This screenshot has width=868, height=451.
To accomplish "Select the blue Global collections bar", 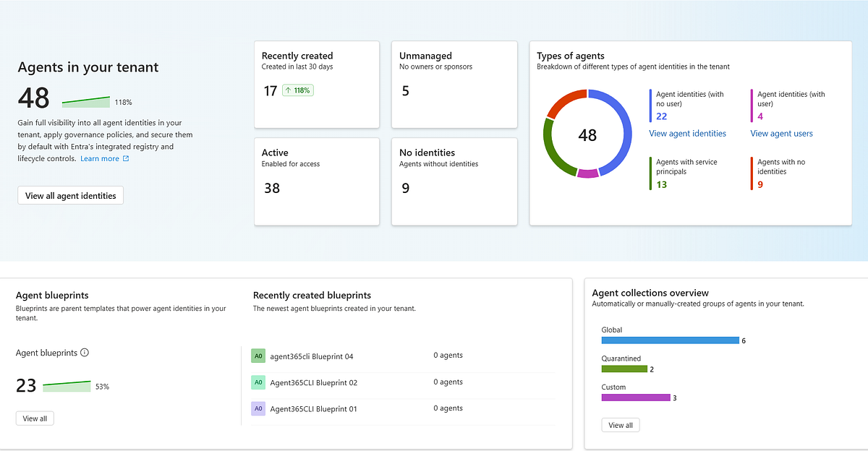I will tap(671, 340).
